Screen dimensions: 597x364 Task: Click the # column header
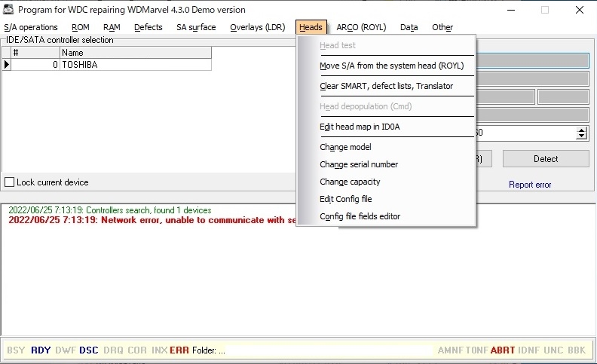pos(35,53)
